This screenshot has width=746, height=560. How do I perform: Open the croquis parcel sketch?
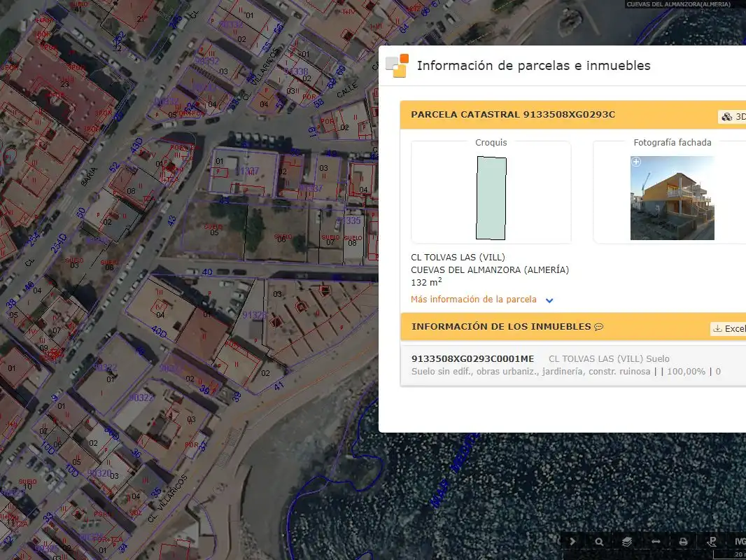click(491, 198)
